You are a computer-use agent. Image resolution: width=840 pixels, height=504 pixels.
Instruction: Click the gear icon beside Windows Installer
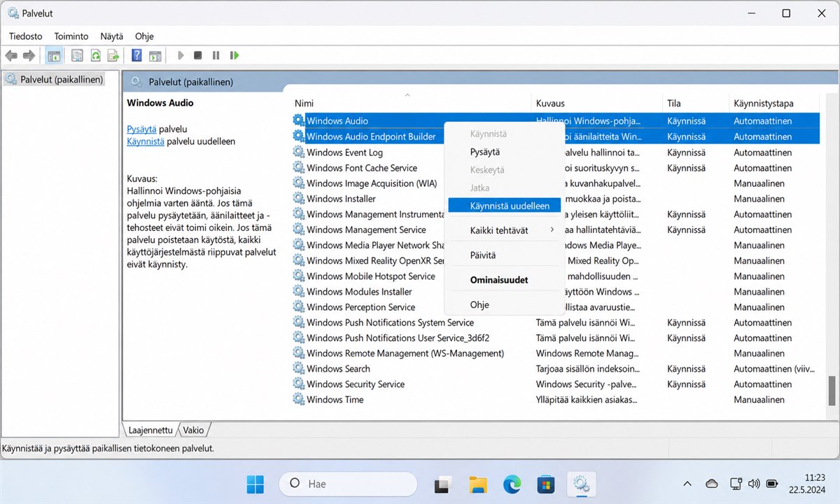(x=299, y=199)
